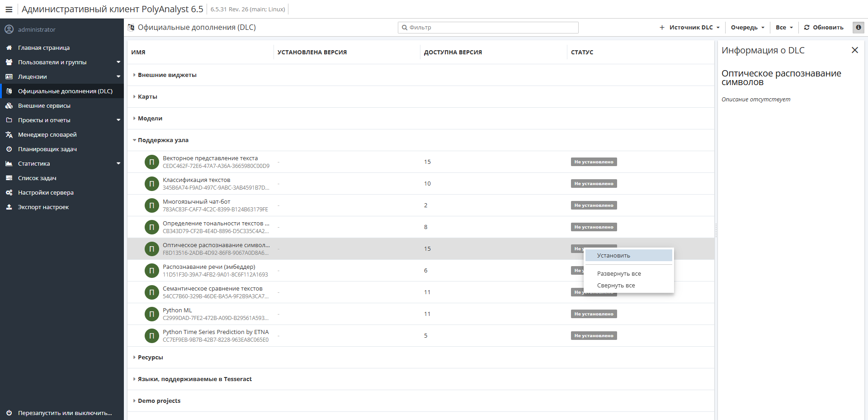This screenshot has height=420, width=868.
Task: Click the chart icon for Статистика
Action: (x=9, y=163)
